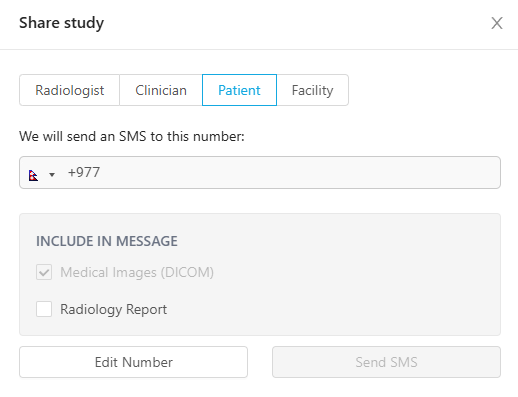This screenshot has height=397, width=518.
Task: Click the Medical Images (DICOM) label
Action: (137, 272)
